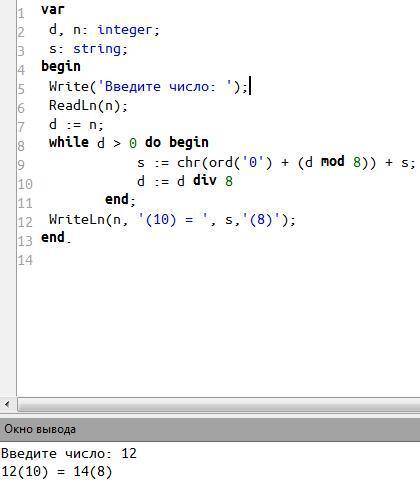420x487 pixels.
Task: Click 'WriteLn' on line 12
Action: coord(77,219)
